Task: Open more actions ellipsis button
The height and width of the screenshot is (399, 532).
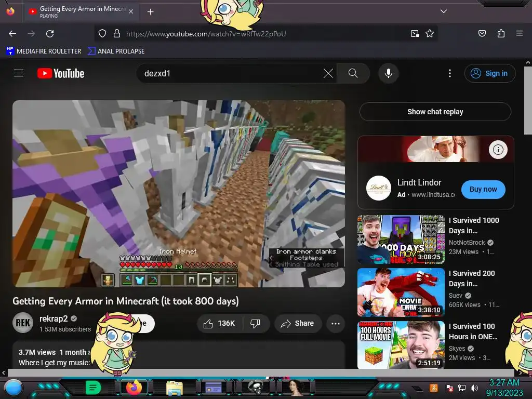Action: click(336, 323)
